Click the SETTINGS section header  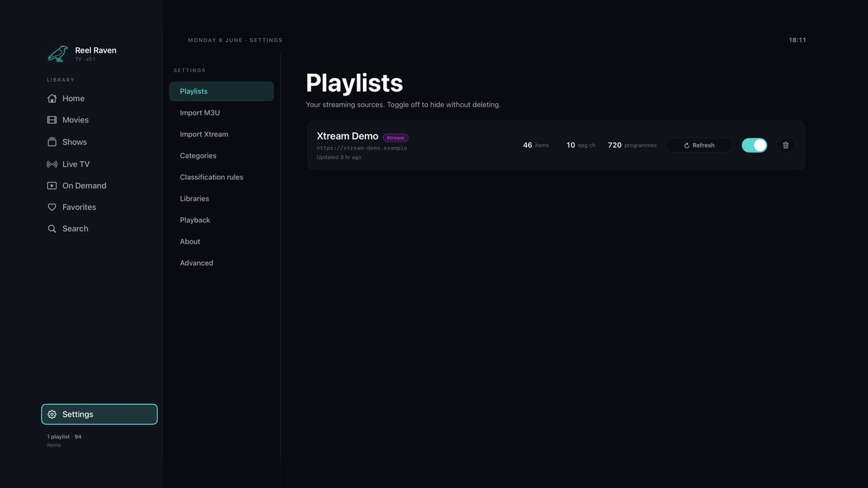(x=190, y=70)
